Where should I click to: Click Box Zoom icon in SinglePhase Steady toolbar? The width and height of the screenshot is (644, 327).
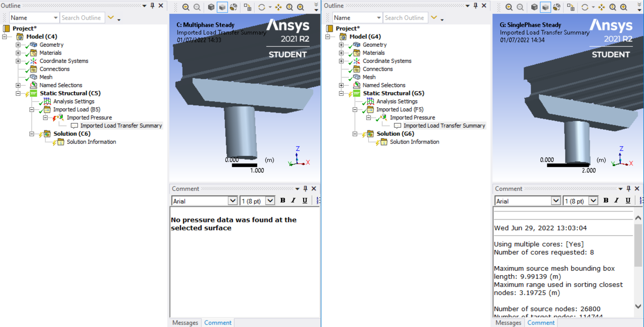[623, 7]
